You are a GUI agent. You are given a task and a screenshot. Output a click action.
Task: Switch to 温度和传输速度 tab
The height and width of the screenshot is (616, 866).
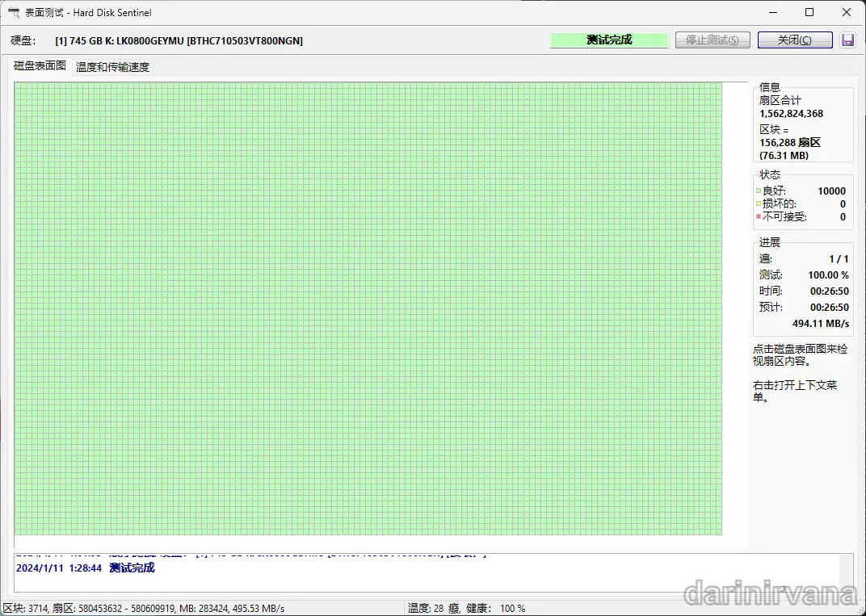tap(112, 67)
